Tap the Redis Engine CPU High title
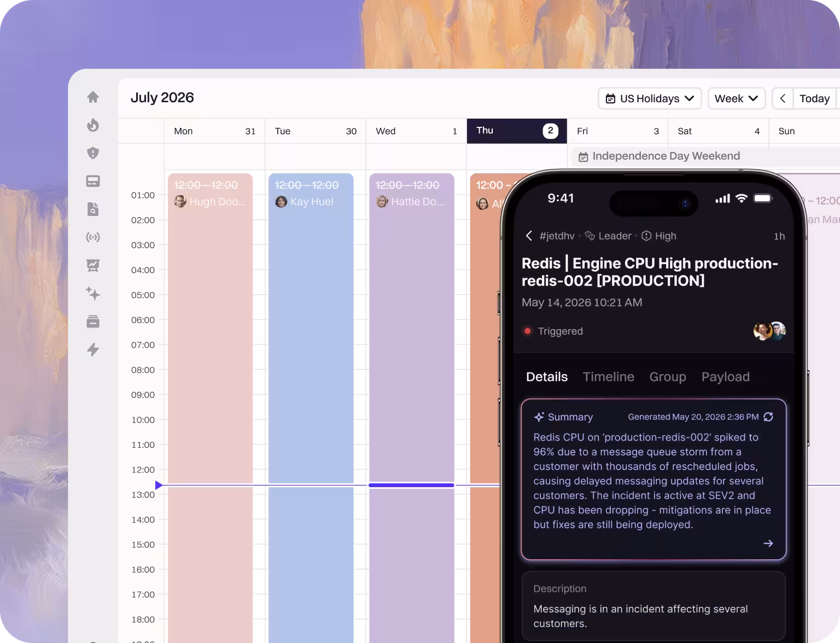 point(650,272)
